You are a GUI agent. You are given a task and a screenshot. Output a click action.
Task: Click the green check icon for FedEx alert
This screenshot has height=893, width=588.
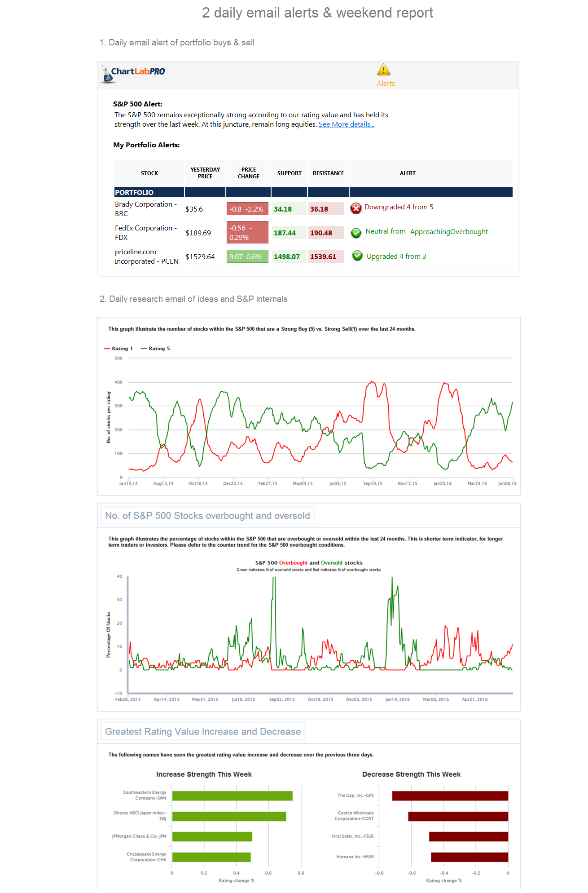[x=356, y=233]
